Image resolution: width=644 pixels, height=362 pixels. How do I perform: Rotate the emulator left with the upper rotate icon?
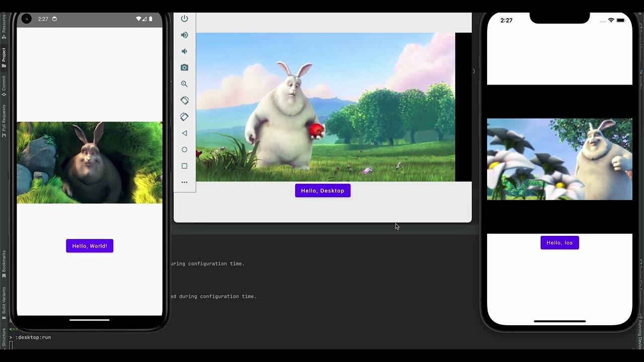coord(184,101)
